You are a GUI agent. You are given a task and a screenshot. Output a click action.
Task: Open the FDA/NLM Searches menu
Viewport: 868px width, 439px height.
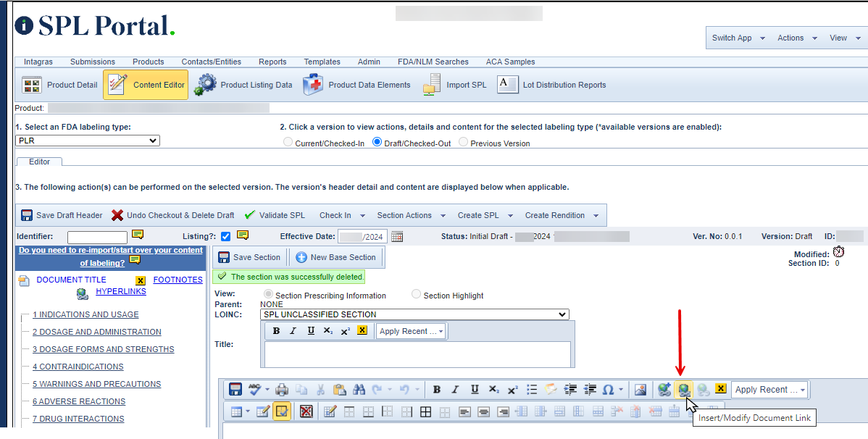[433, 62]
